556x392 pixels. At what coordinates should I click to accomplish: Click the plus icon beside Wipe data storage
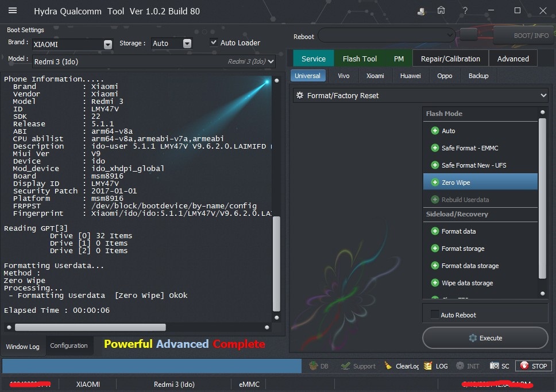(x=435, y=283)
